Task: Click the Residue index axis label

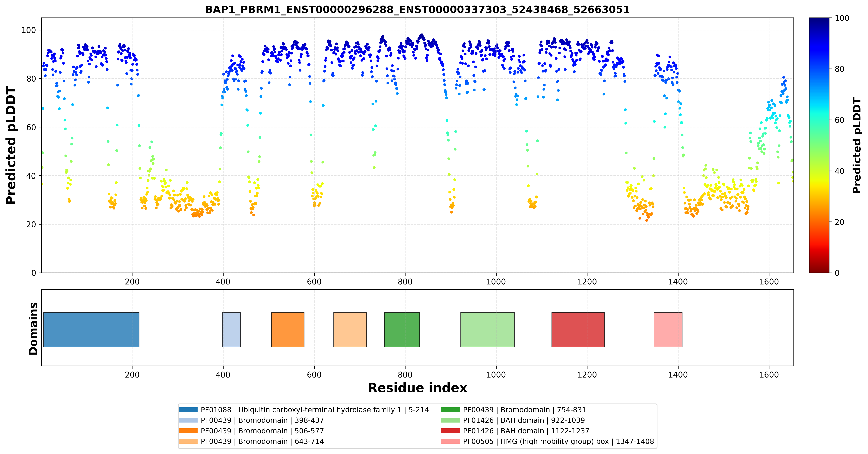Action: [x=418, y=388]
